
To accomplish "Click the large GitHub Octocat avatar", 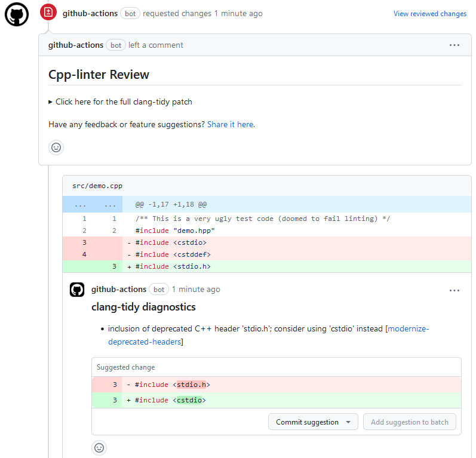I will point(17,14).
